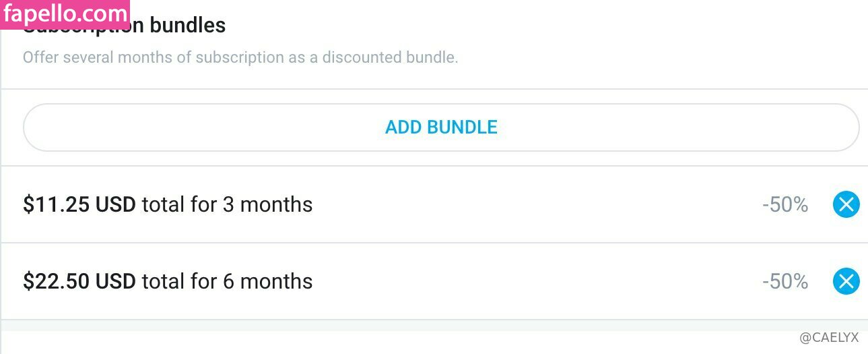Select the $11.25 USD price

click(x=57, y=204)
